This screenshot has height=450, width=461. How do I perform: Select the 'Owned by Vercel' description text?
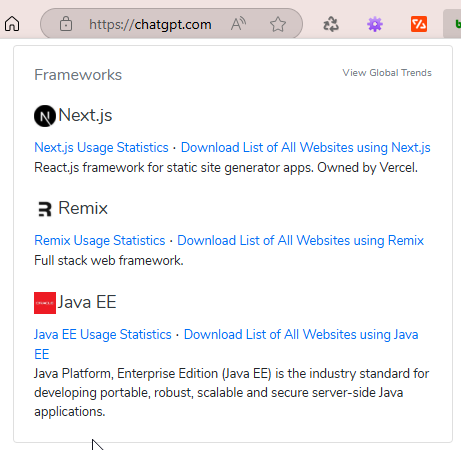pos(367,167)
